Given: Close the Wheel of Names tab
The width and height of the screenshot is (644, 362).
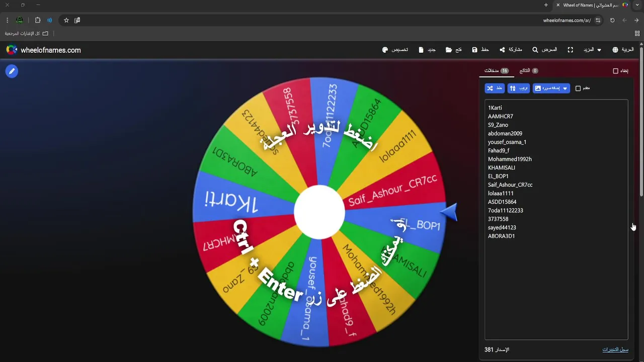Looking at the screenshot, I should (x=558, y=5).
